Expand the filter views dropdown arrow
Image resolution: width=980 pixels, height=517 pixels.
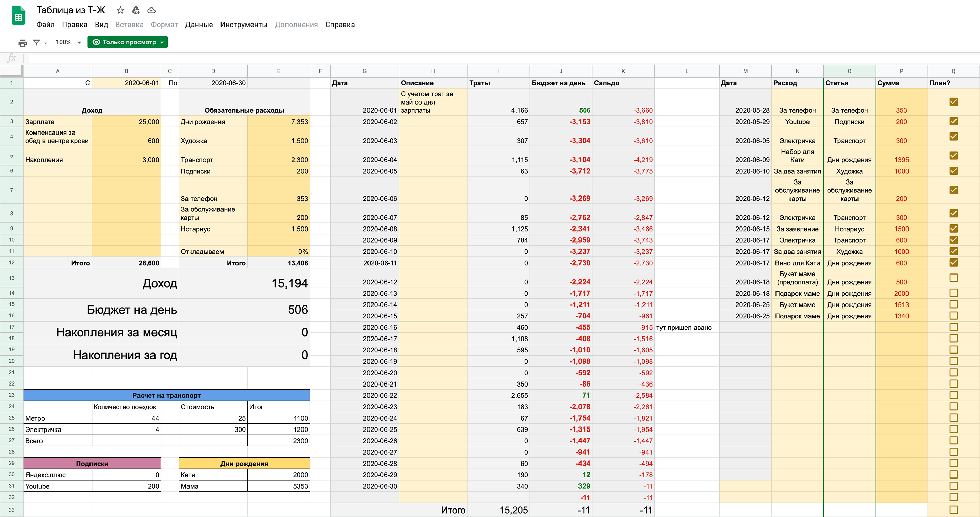coord(46,43)
